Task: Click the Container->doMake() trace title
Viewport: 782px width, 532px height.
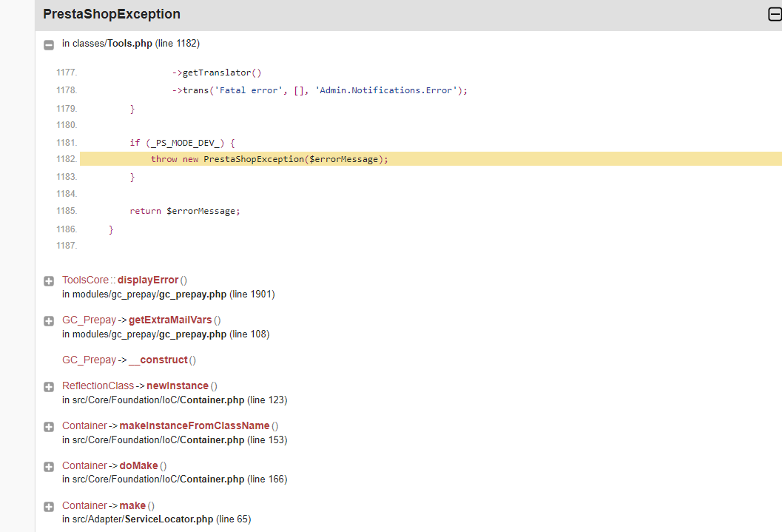Action: click(114, 465)
